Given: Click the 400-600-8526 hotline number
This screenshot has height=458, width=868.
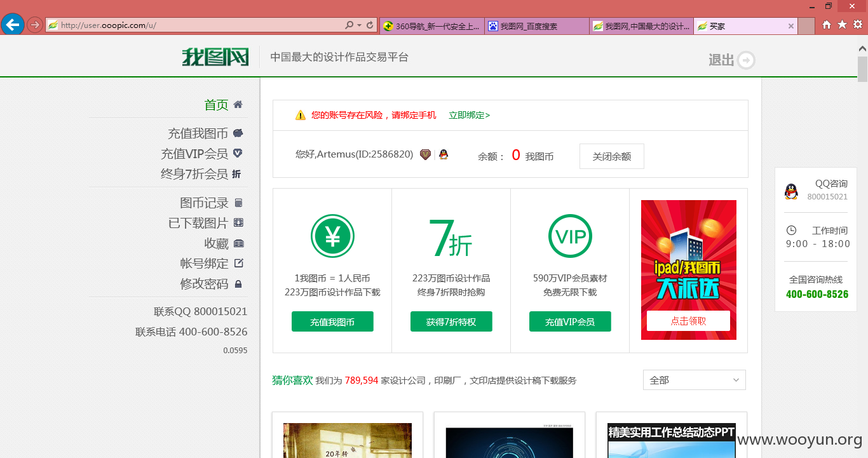Looking at the screenshot, I should click(817, 294).
